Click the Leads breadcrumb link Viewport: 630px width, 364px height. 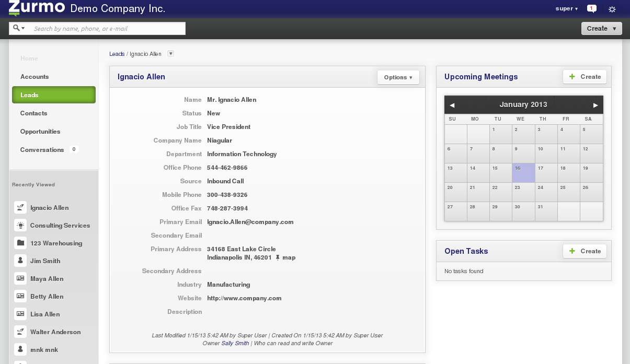point(117,54)
